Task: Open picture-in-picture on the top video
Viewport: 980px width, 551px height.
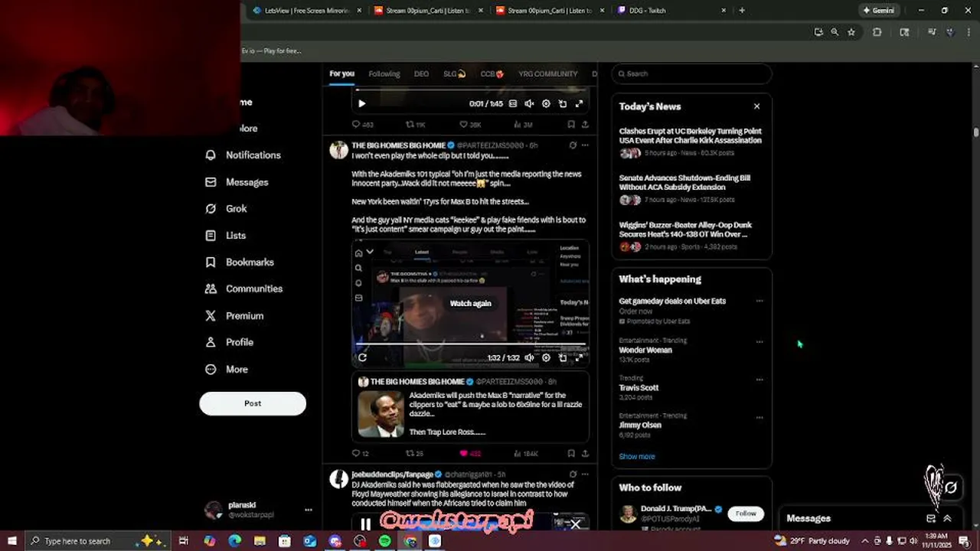Action: (563, 104)
